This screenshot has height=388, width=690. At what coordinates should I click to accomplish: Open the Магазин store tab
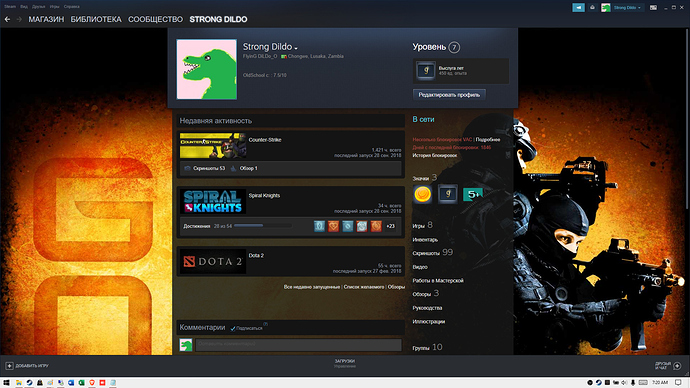coord(46,19)
